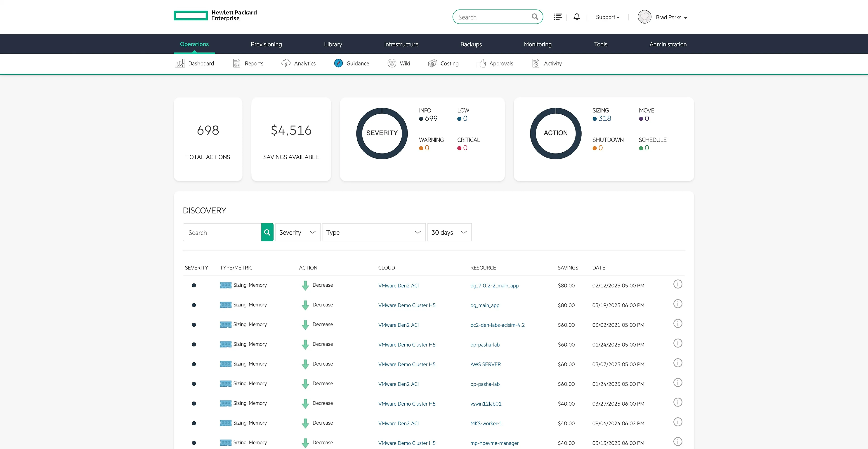Screen dimensions: 868x449
Task: Click the SEVERITY donut chart
Action: coord(382,133)
